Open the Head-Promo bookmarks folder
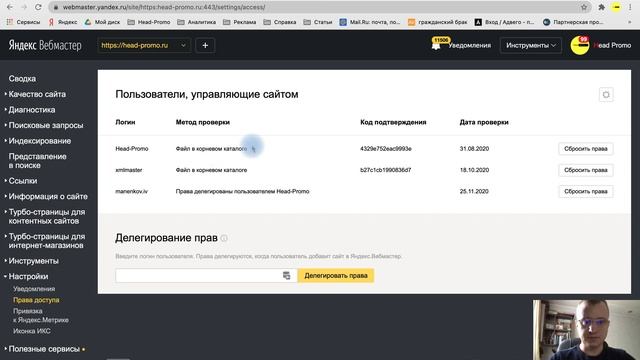This screenshot has height=360, width=640. (149, 22)
